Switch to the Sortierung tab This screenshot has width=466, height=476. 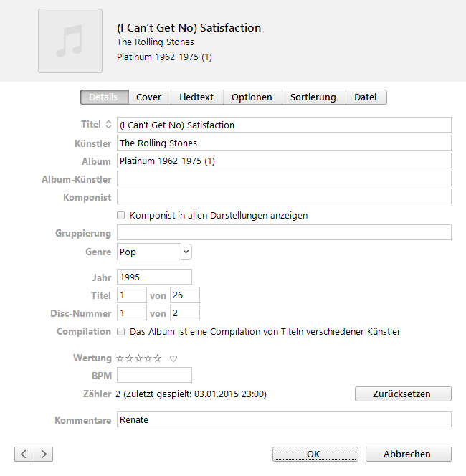tap(313, 97)
